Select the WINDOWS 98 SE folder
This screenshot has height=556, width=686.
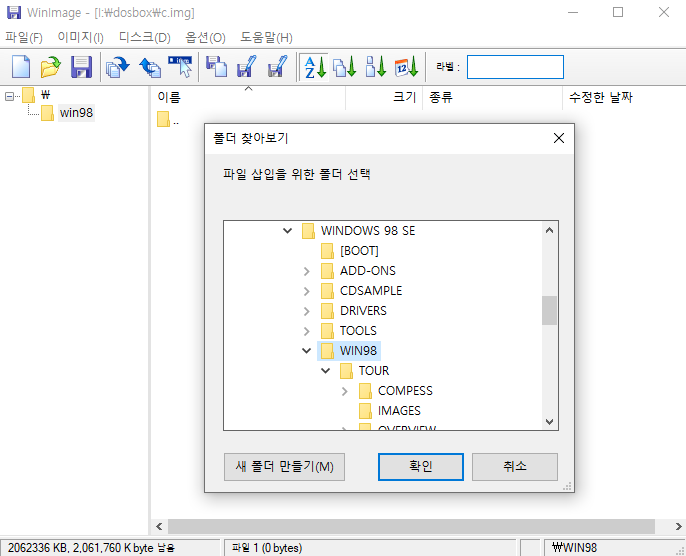[x=368, y=231]
